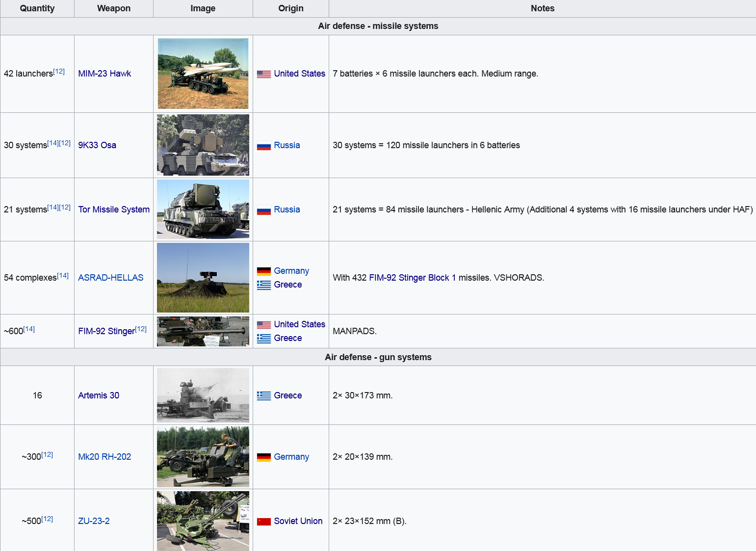View the ASRAD-HELLAS field photo
The height and width of the screenshot is (551, 756).
[x=203, y=278]
